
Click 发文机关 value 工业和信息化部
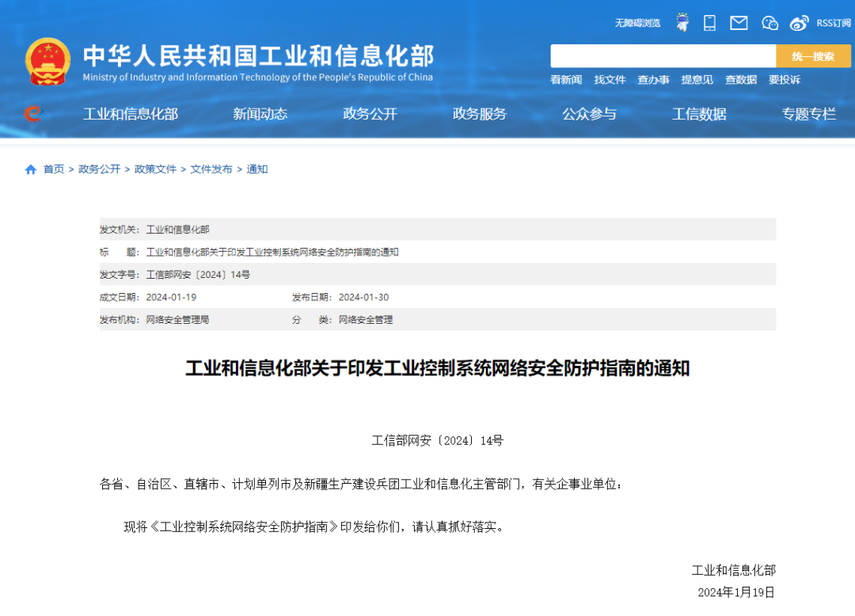[178, 230]
